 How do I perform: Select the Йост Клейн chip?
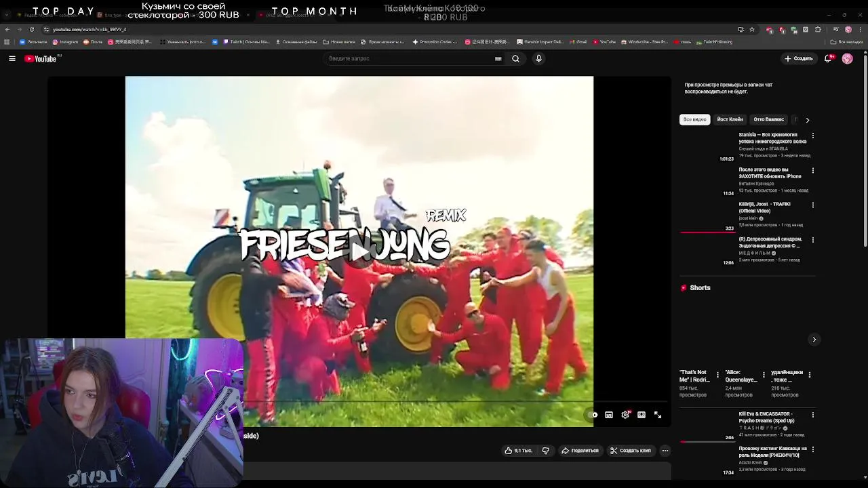point(730,120)
